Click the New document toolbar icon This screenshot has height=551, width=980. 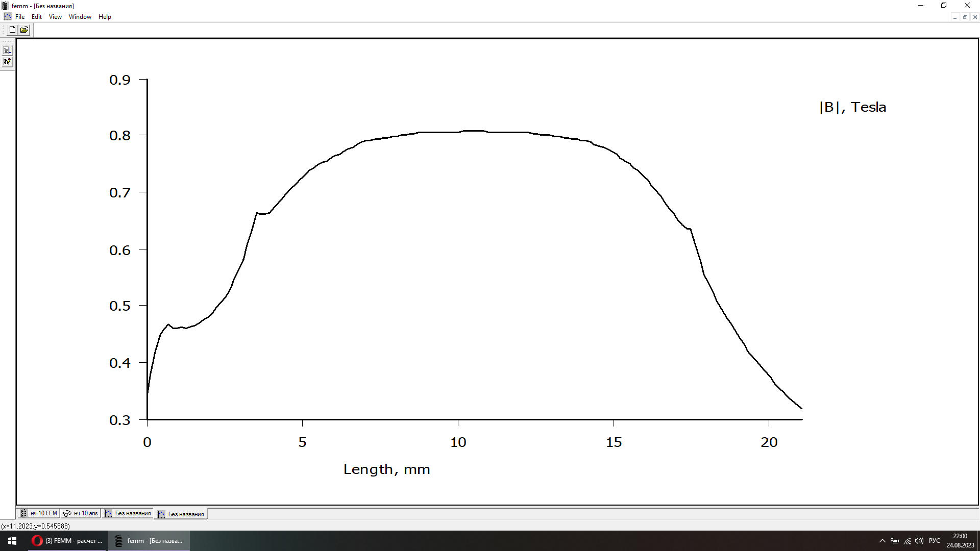click(x=12, y=30)
